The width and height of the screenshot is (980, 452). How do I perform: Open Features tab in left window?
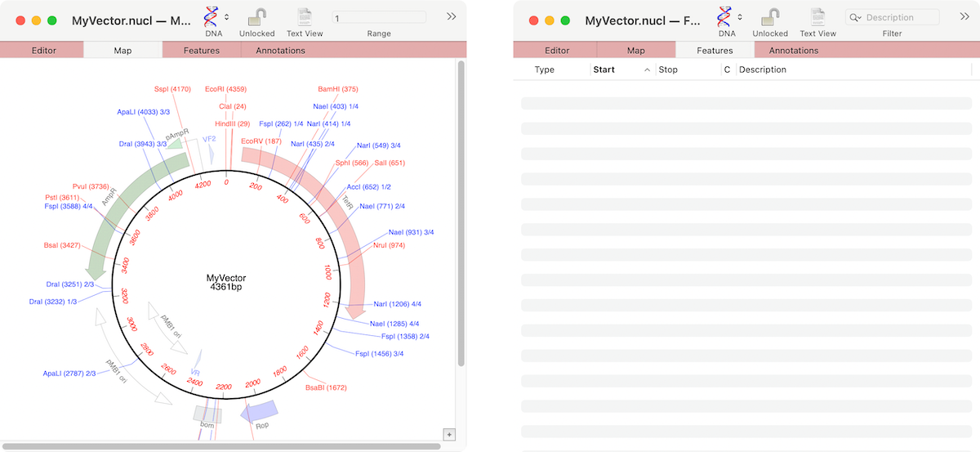click(201, 51)
